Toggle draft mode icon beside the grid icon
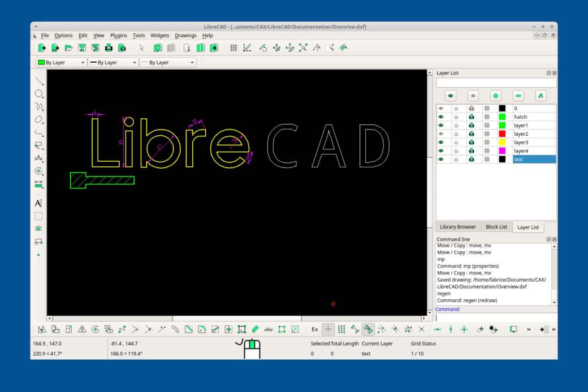Image resolution: width=588 pixels, height=392 pixels. (x=247, y=48)
